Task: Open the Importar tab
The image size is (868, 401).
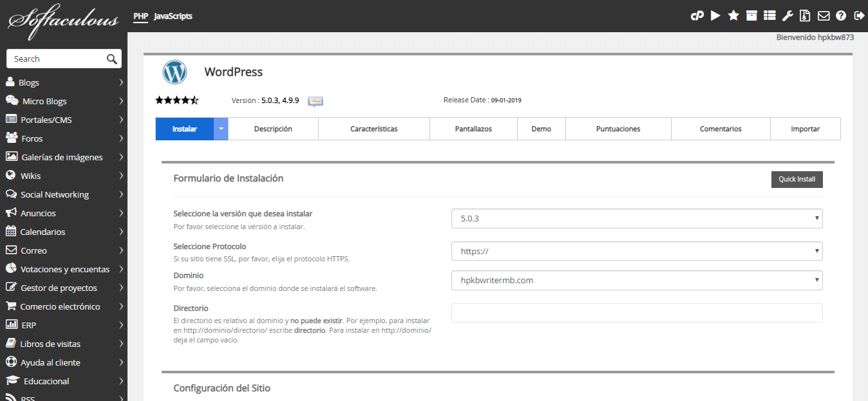Action: (806, 129)
